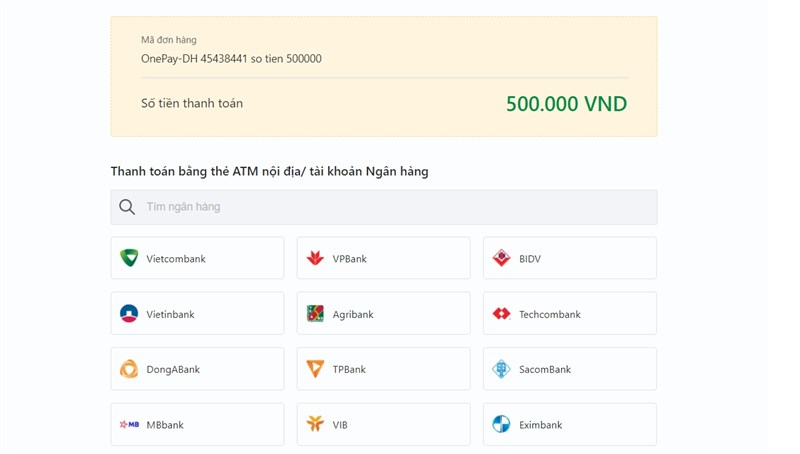Choose the Techcombank payment option
800x454 pixels.
(570, 314)
